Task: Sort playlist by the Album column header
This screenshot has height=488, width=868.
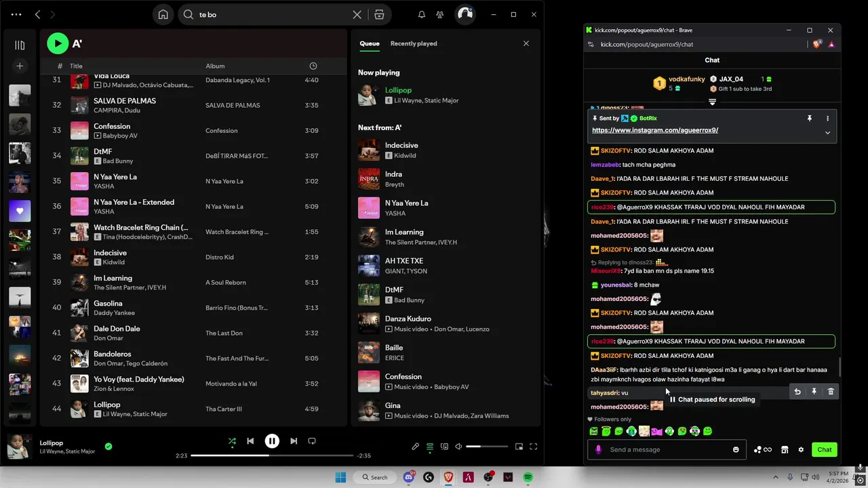Action: (x=215, y=66)
